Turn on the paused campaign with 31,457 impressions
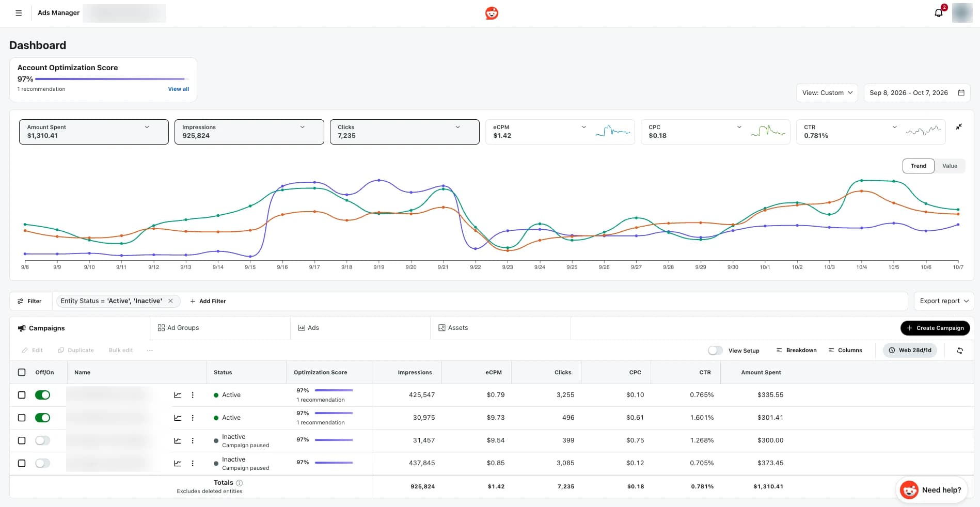This screenshot has width=980, height=507. point(42,440)
